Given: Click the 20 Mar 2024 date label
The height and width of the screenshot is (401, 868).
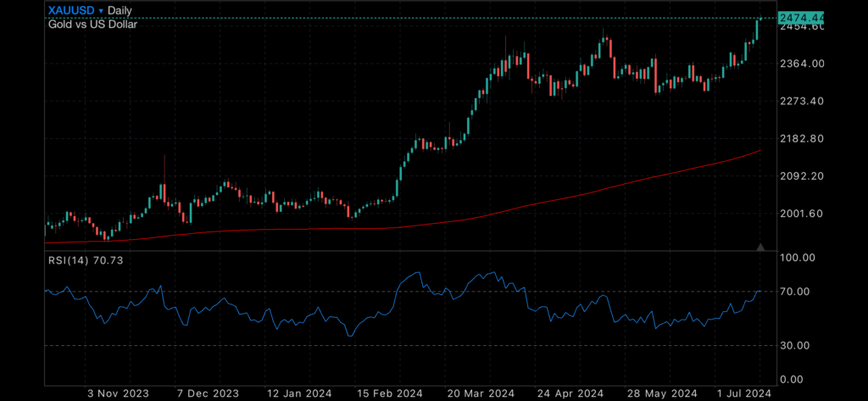Looking at the screenshot, I should [480, 393].
